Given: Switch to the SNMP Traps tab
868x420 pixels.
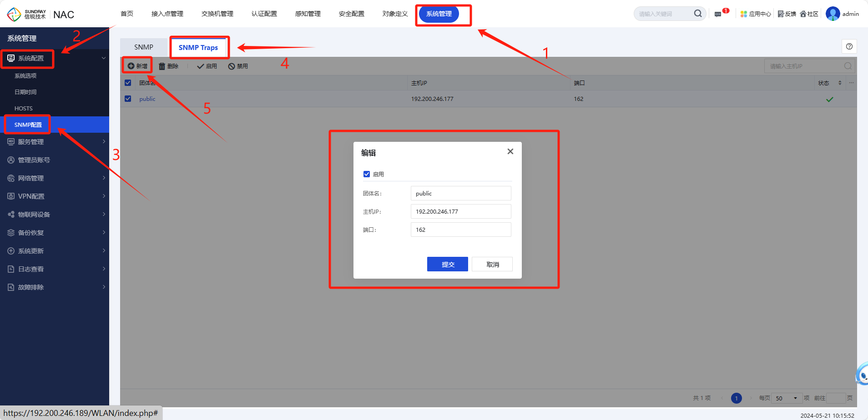Looking at the screenshot, I should click(x=198, y=47).
